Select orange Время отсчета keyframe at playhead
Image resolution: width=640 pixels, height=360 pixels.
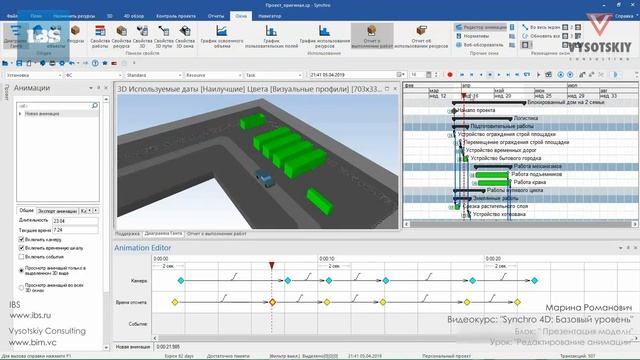click(272, 302)
